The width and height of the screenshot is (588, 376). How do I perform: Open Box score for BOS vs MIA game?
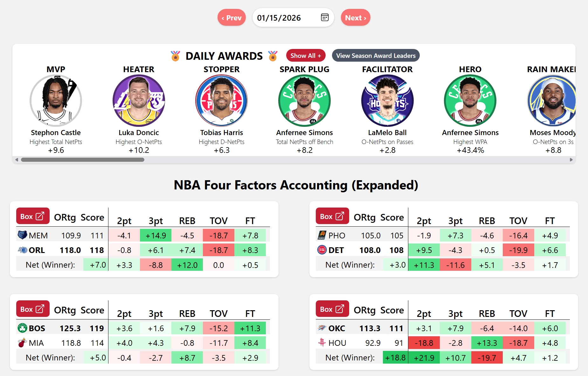(33, 309)
